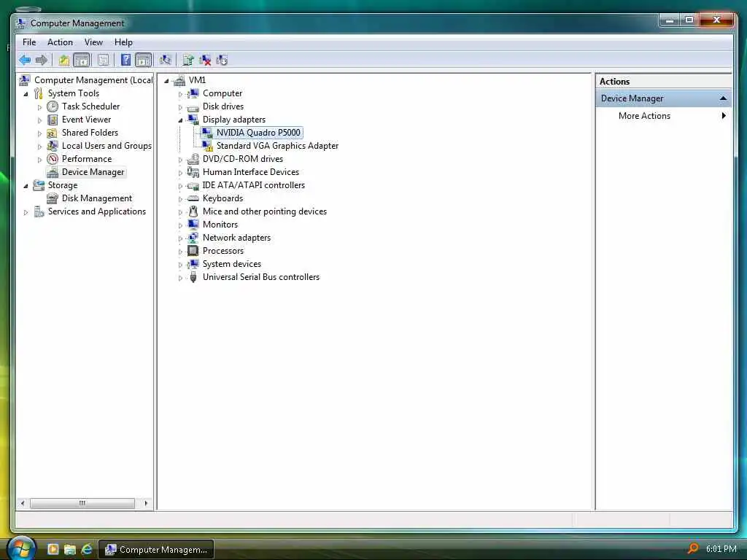This screenshot has height=560, width=747.
Task: Collapse the Storage node
Action: tap(26, 186)
